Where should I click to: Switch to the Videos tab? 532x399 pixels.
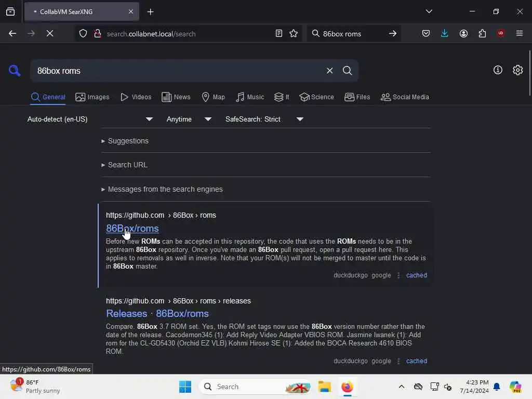pos(136,97)
